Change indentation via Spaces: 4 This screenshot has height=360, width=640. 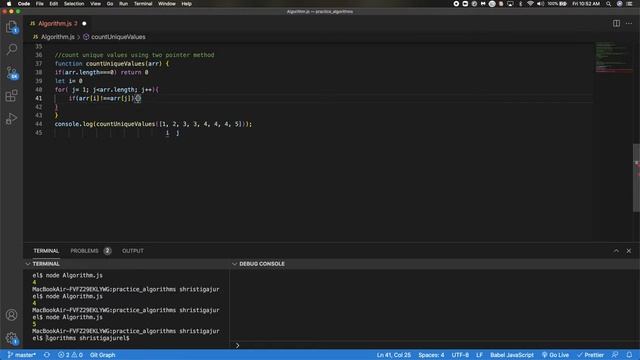431,355
